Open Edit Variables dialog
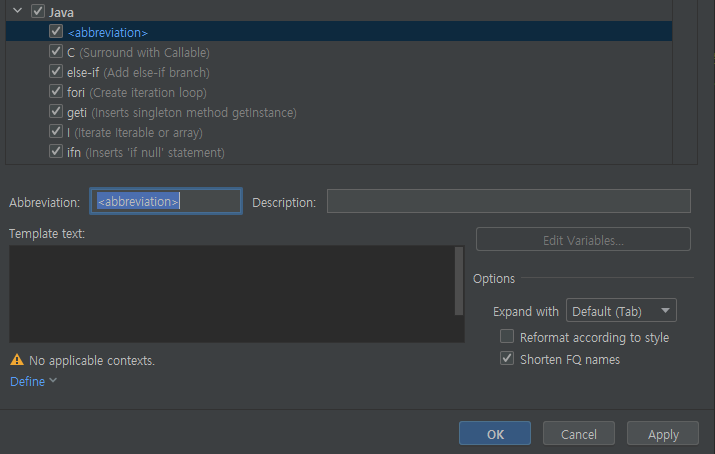This screenshot has width=715, height=454. (x=583, y=240)
